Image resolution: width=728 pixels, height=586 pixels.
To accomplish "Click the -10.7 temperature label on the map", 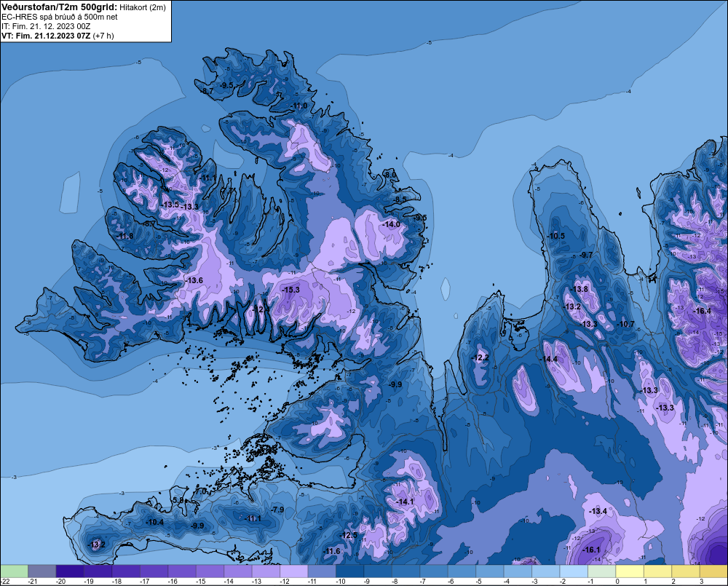I will coord(625,324).
